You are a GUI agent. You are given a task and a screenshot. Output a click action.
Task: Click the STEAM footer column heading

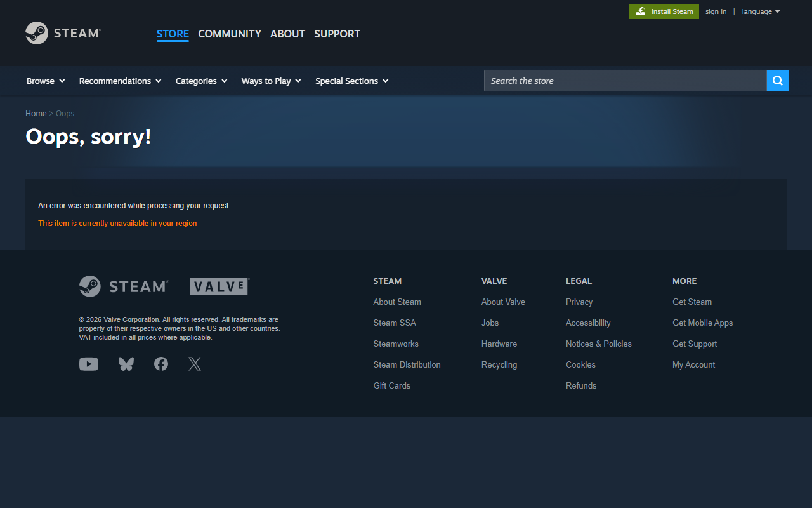click(x=387, y=281)
